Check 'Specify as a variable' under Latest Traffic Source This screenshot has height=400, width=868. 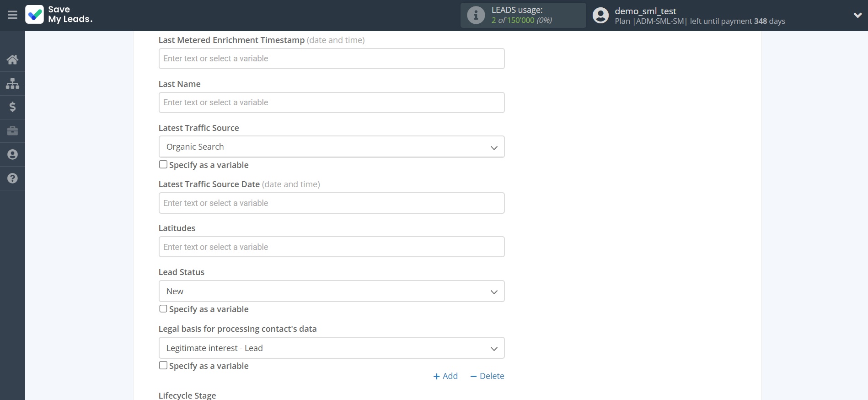[x=163, y=164]
